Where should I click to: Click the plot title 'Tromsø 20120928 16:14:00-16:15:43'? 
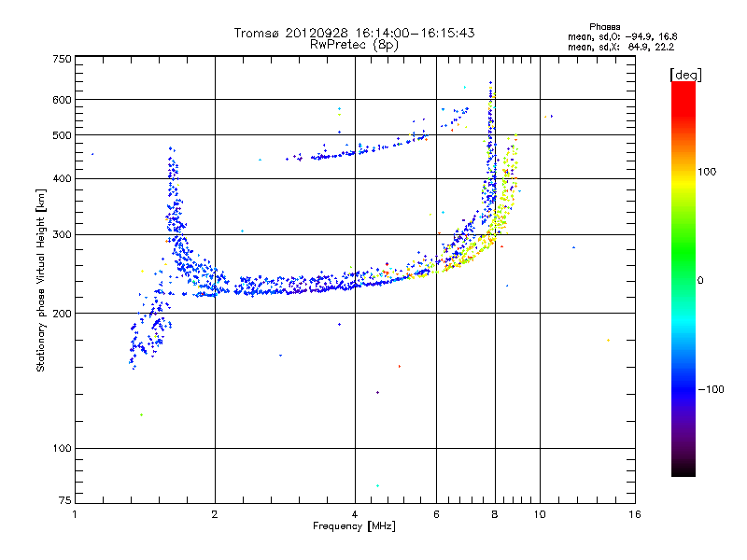pyautogui.click(x=354, y=33)
